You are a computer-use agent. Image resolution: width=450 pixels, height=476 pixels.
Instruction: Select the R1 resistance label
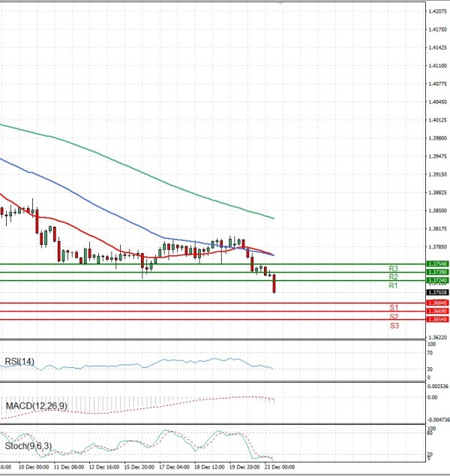(393, 286)
